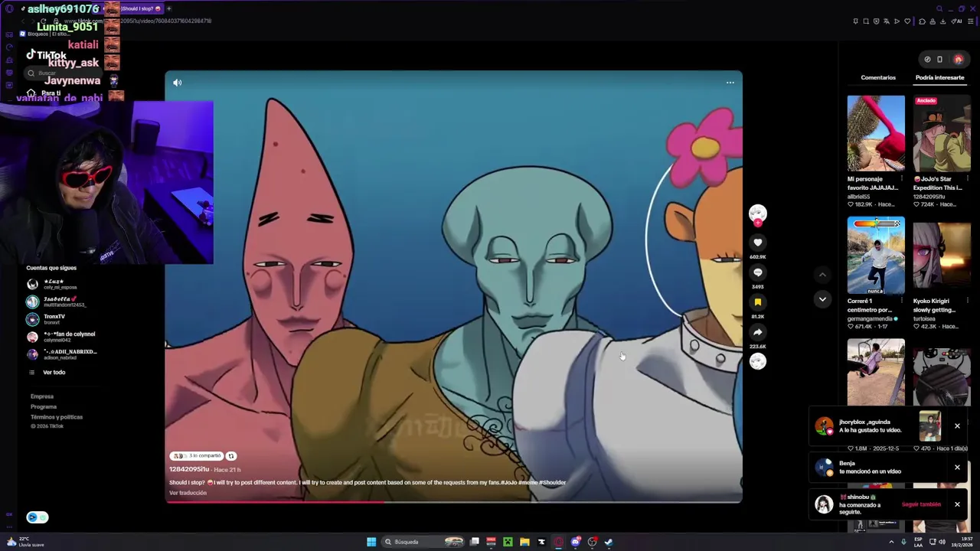Click Seguir también in shinobu notification

(921, 504)
